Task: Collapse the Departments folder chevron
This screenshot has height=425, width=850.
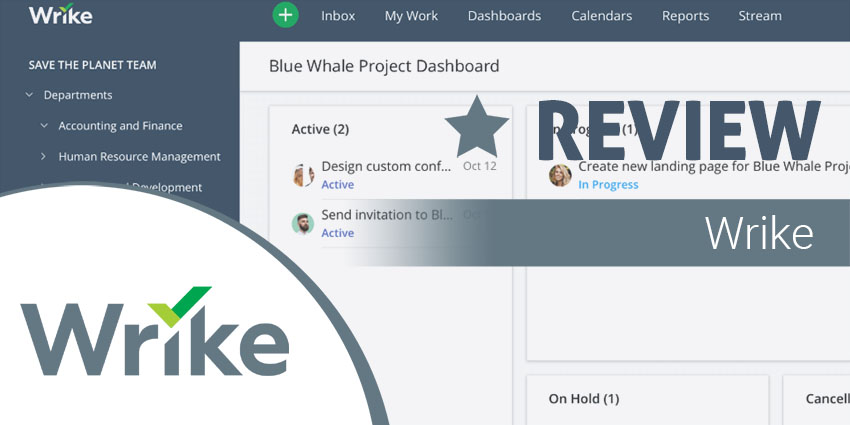Action: [x=29, y=95]
